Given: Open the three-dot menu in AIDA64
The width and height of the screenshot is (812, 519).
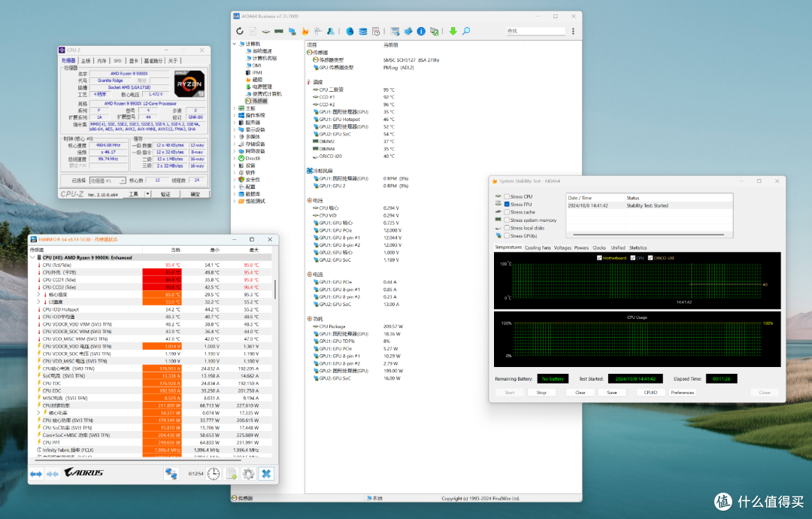Looking at the screenshot, I should tap(573, 31).
